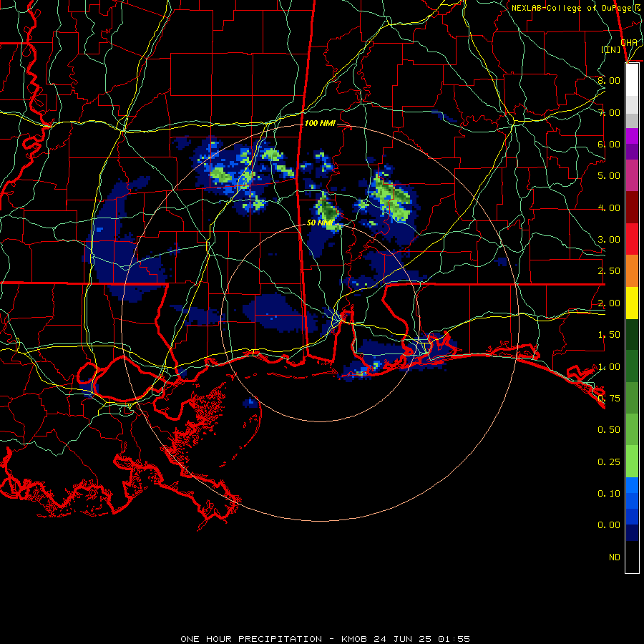This screenshot has width=644, height=644.
Task: Select the bright red 3.00 legend swatch
Action: [x=632, y=239]
